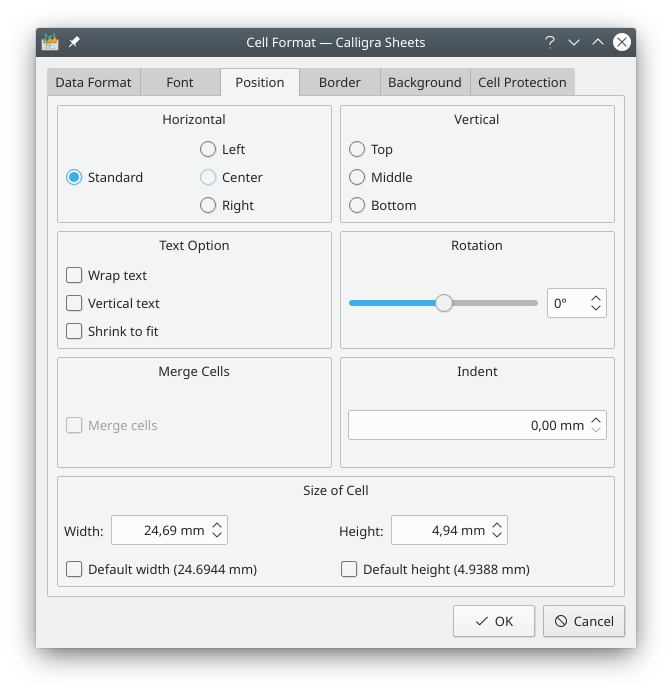Close the Cell Format dialog
The image size is (672, 692).
tap(622, 42)
